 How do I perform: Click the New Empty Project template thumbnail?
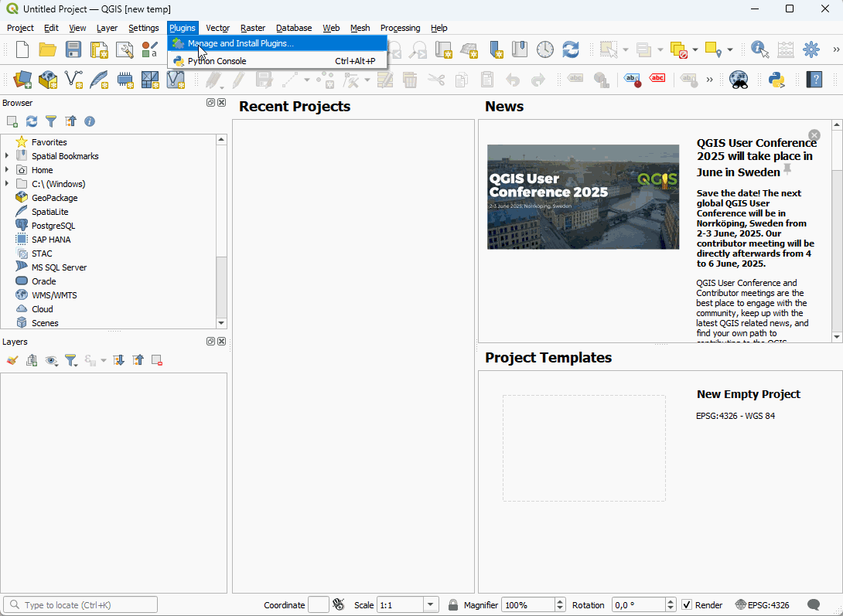(x=585, y=448)
